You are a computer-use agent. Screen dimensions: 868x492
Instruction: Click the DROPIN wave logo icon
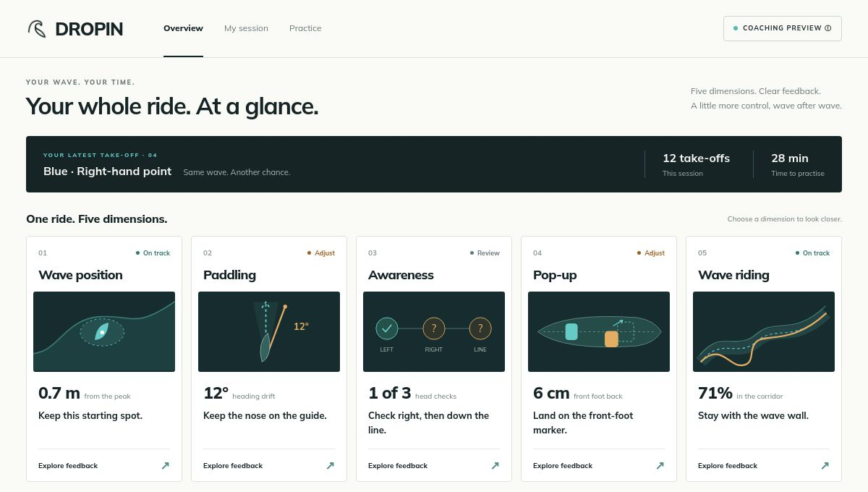[36, 28]
